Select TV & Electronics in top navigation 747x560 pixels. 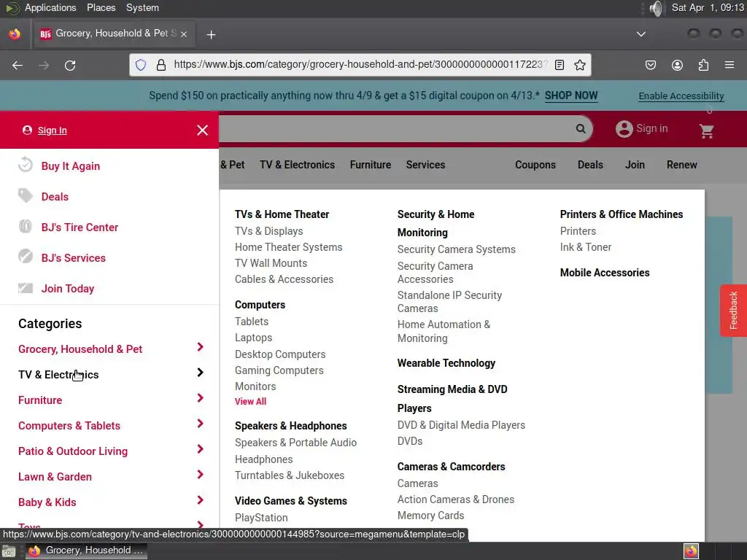[x=298, y=165]
